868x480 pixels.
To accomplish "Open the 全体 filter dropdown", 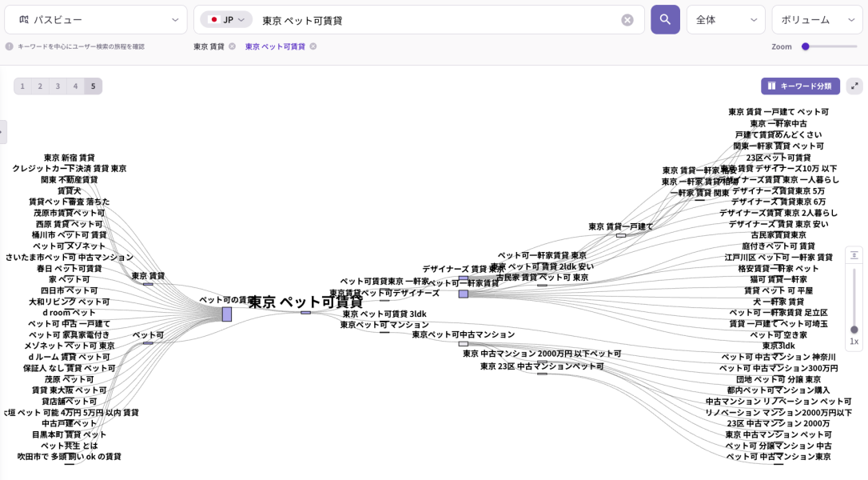I will (x=726, y=20).
